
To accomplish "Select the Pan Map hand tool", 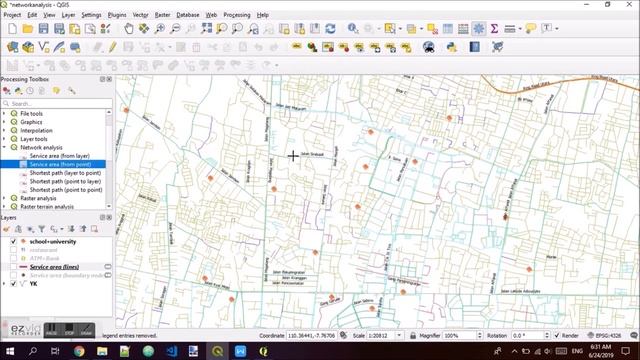I will coord(129,29).
